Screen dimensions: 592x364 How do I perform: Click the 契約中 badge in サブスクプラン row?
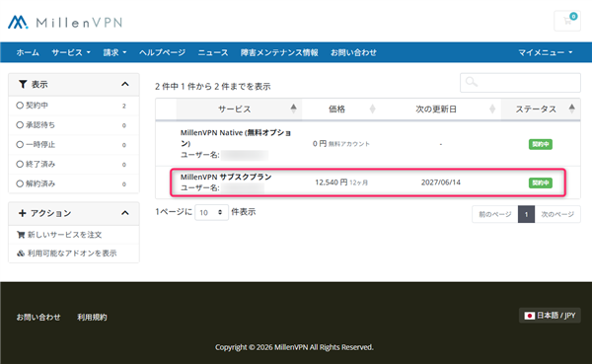[541, 183]
